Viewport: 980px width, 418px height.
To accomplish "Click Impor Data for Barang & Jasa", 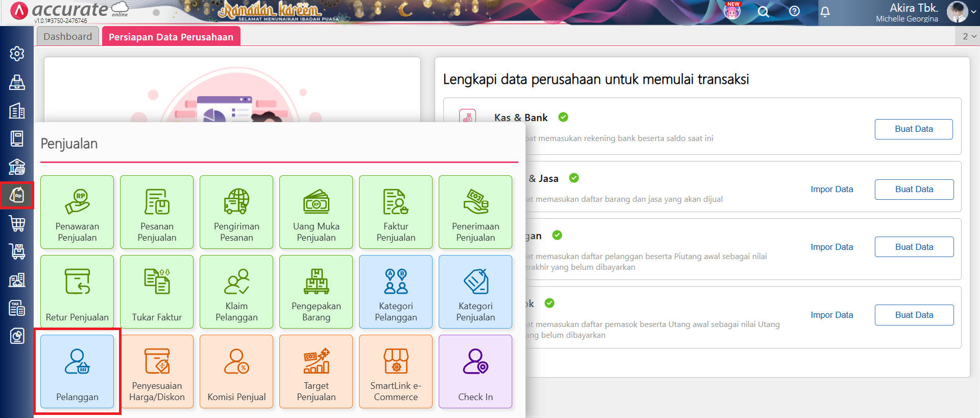I will (831, 189).
